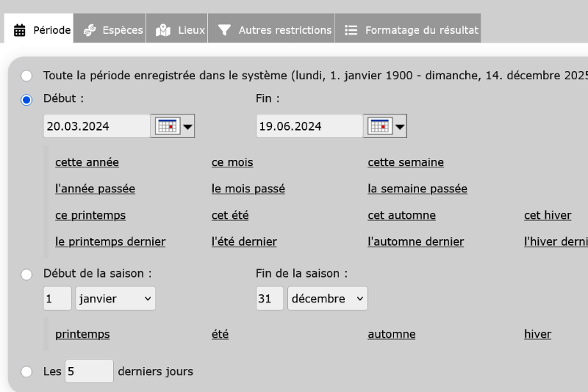Open the season end month dropdown (décembre)
The height and width of the screenshot is (392, 588).
click(328, 298)
